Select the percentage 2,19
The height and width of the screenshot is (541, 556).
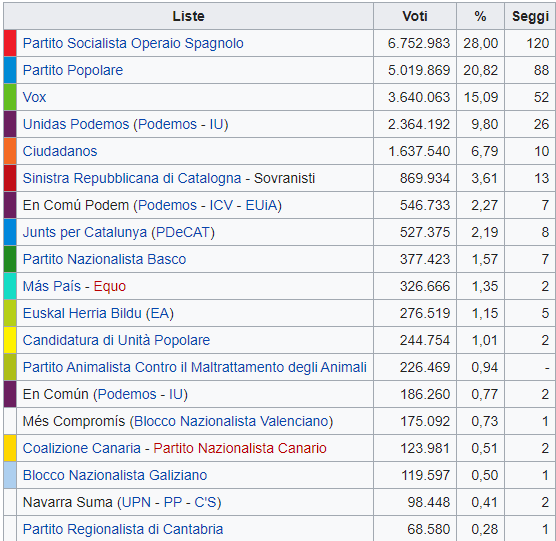pos(484,232)
